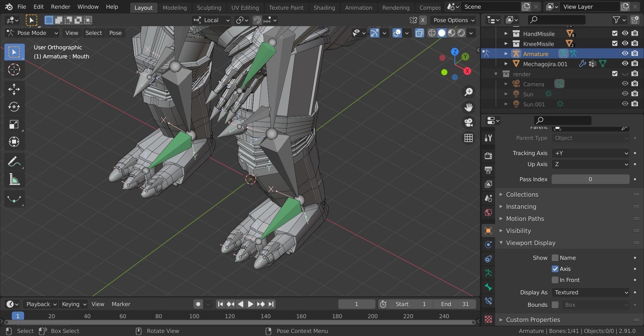Enable the Name display checkbox

click(555, 258)
